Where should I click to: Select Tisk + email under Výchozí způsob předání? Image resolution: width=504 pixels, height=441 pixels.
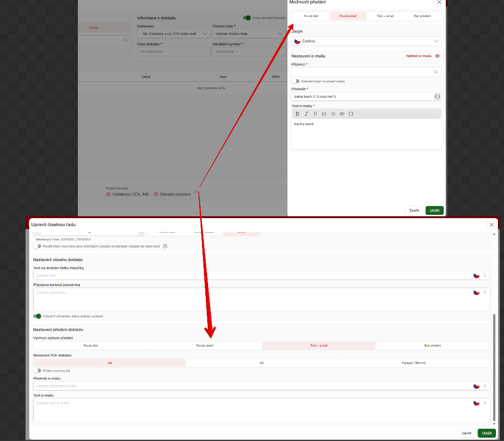pos(319,346)
